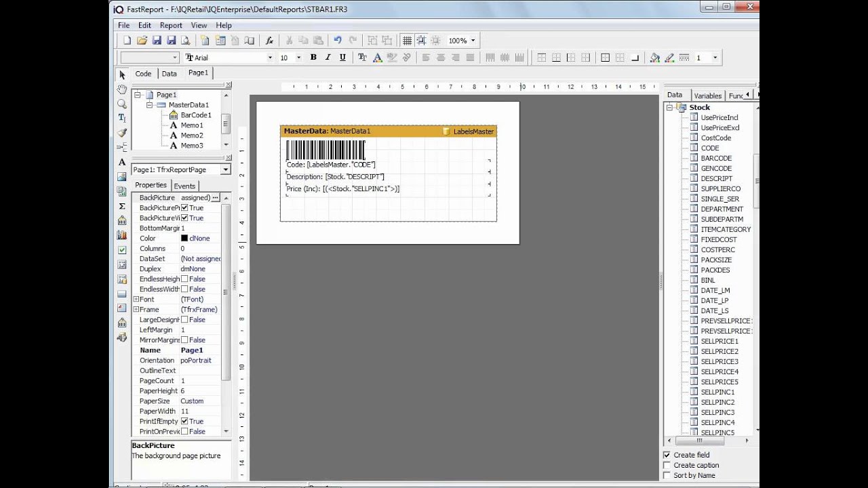Select Memo2 in the report tree
Viewport: 868px width, 488px height.
pos(191,136)
